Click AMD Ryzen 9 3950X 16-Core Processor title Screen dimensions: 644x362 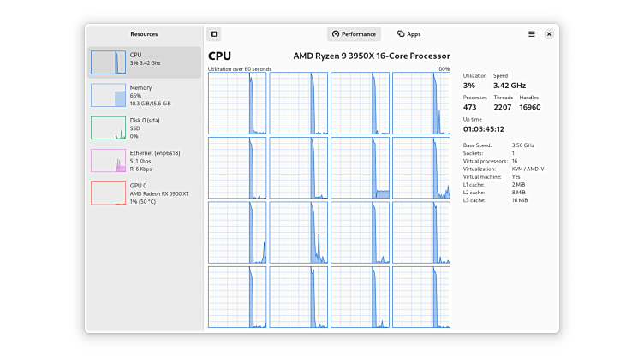372,56
